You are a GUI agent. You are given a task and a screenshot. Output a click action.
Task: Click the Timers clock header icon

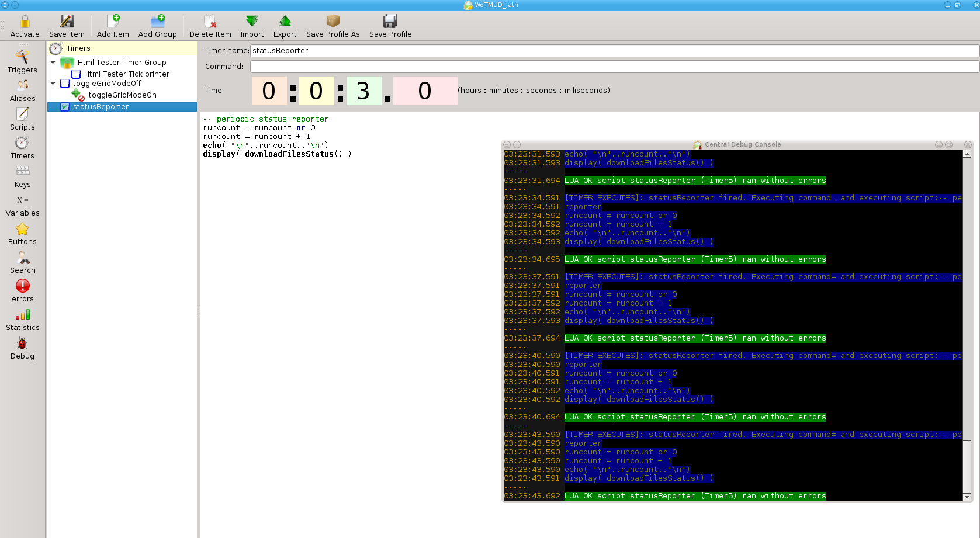click(56, 48)
